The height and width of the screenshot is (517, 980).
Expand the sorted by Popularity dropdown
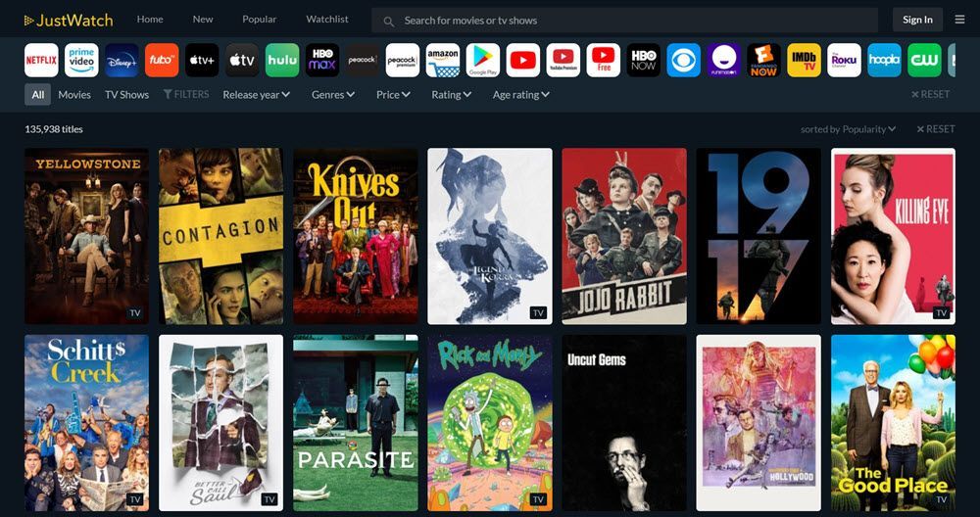click(848, 129)
